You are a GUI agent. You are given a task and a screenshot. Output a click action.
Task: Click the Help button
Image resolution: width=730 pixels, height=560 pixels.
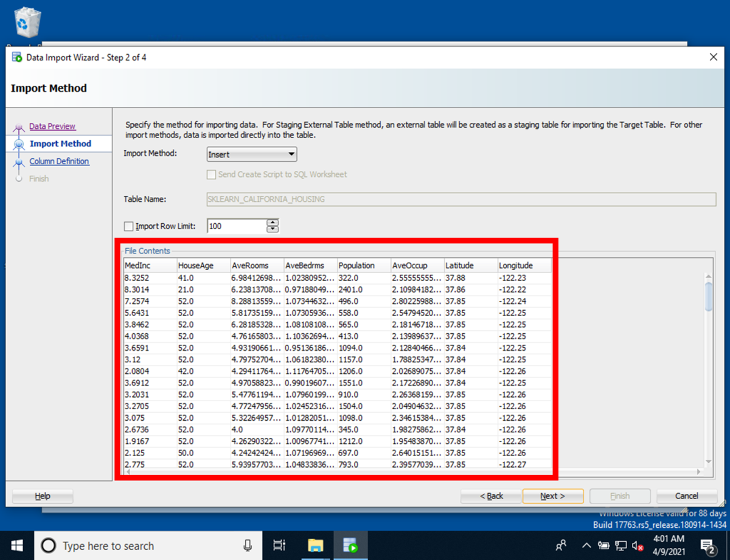[43, 496]
